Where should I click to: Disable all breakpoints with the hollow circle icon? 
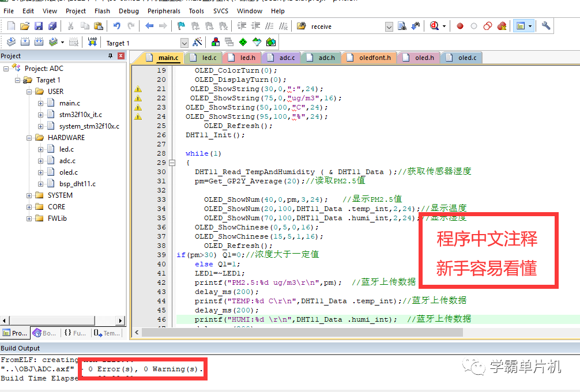[473, 26]
